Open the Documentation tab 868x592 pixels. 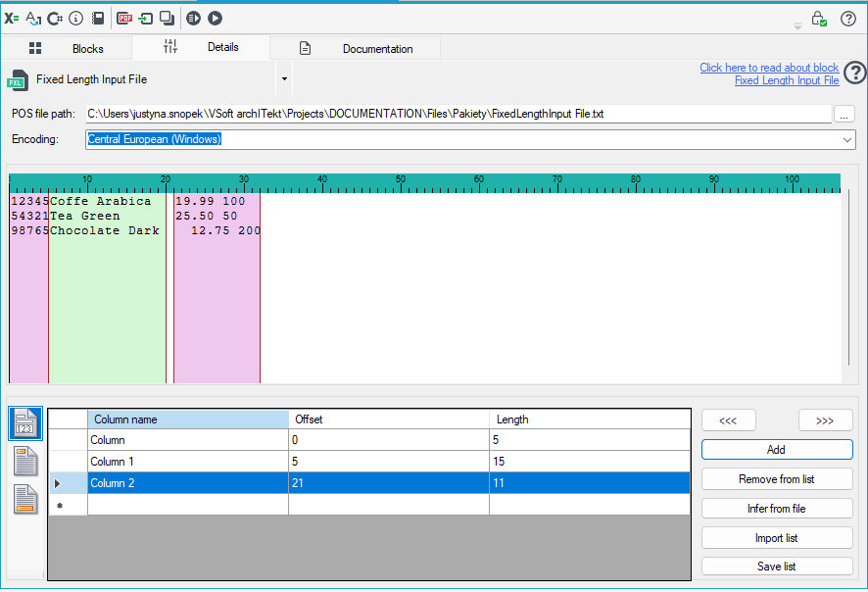pos(356,48)
